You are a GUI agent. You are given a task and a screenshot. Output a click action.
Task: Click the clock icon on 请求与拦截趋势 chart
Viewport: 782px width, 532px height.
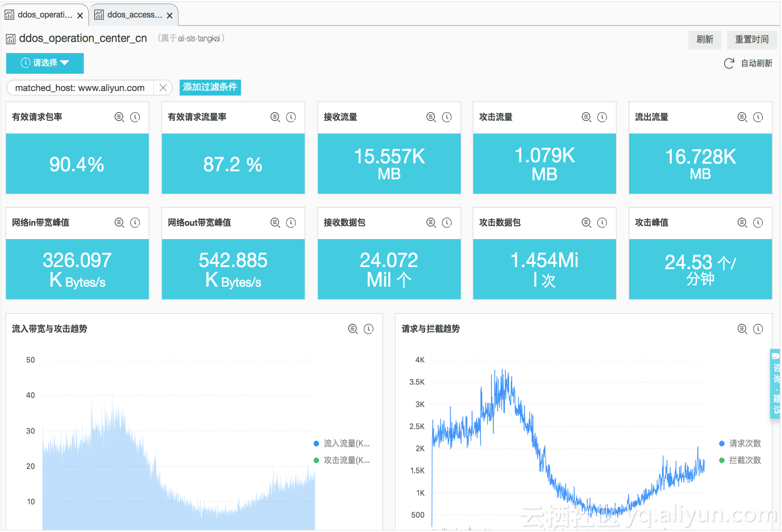(758, 329)
